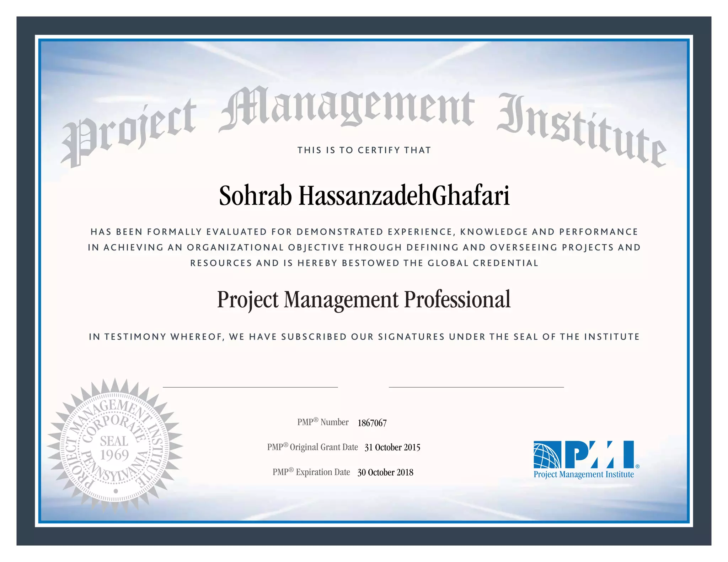
Task: Click the 'PMP Expiration Date' label
Action: click(x=311, y=472)
